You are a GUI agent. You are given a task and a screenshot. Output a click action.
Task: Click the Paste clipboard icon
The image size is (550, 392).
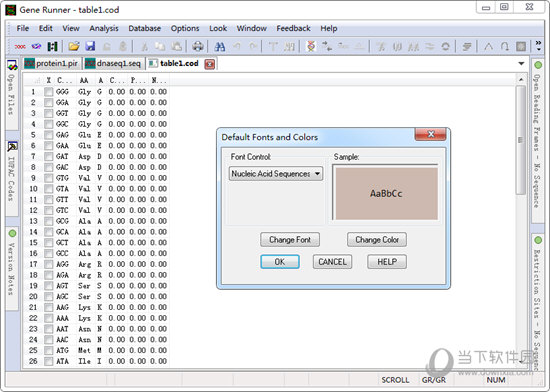coord(176,46)
